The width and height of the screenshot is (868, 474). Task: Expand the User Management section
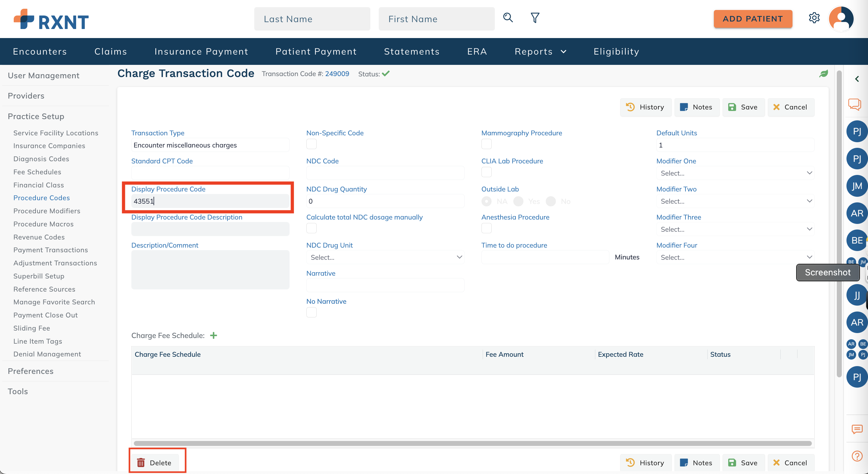pyautogui.click(x=43, y=75)
